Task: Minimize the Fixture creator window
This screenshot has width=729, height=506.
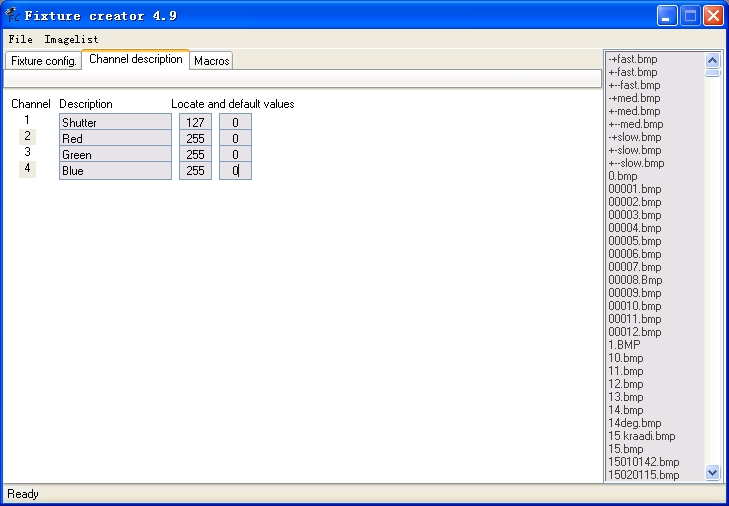Action: coord(667,16)
